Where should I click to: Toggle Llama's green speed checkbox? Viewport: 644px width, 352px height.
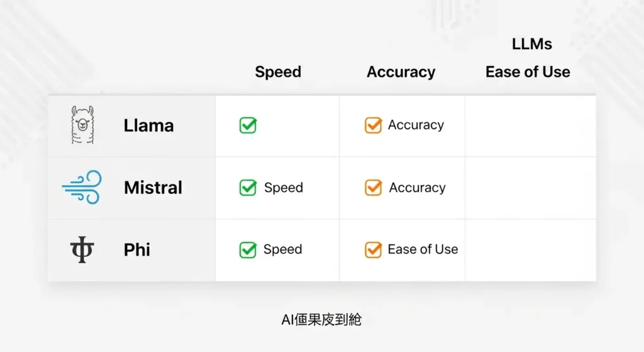tap(248, 125)
